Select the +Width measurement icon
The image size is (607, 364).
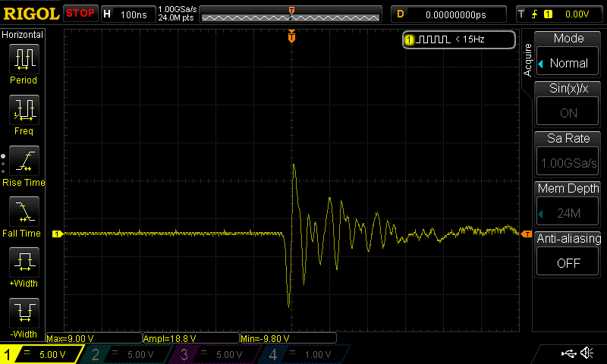[24, 263]
